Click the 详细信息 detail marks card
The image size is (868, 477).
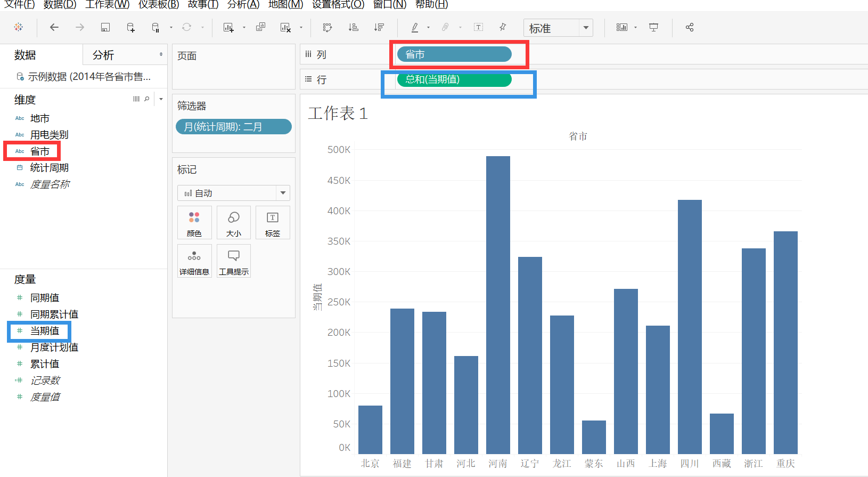click(x=194, y=261)
